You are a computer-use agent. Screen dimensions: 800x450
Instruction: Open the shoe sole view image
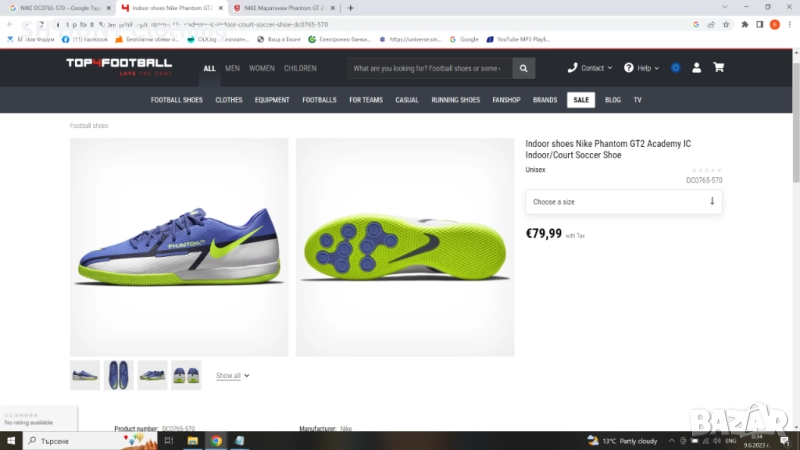(405, 247)
